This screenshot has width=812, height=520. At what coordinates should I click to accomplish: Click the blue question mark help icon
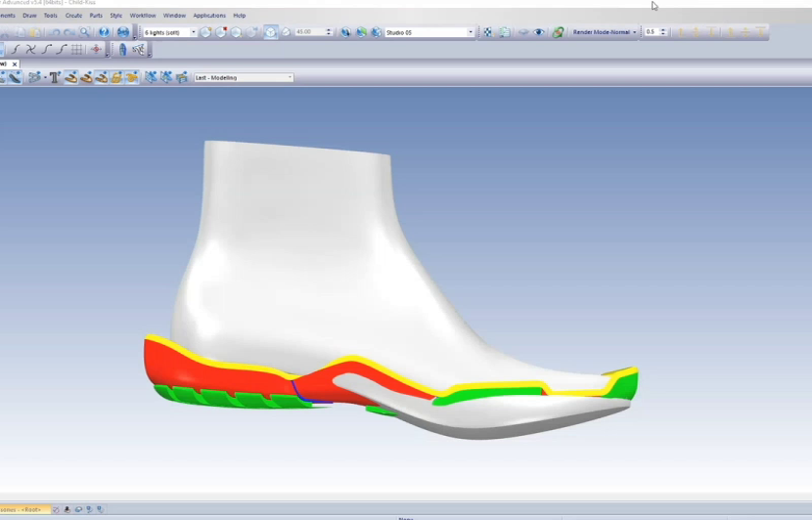(x=104, y=32)
